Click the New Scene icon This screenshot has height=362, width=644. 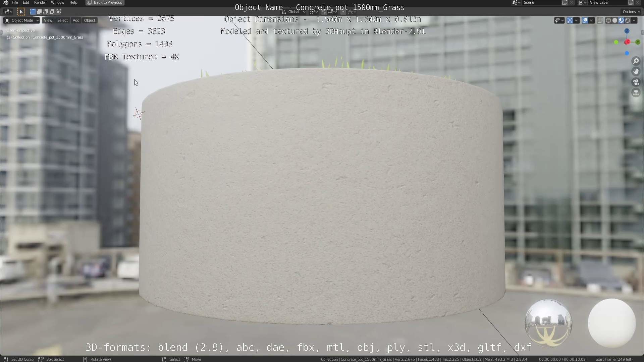coord(565,3)
